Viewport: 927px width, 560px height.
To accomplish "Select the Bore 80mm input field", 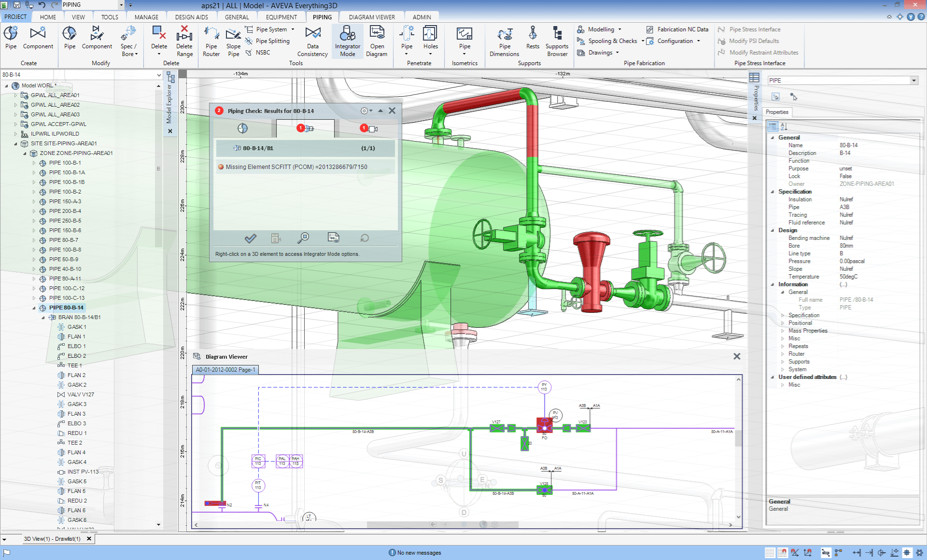I will pos(851,245).
